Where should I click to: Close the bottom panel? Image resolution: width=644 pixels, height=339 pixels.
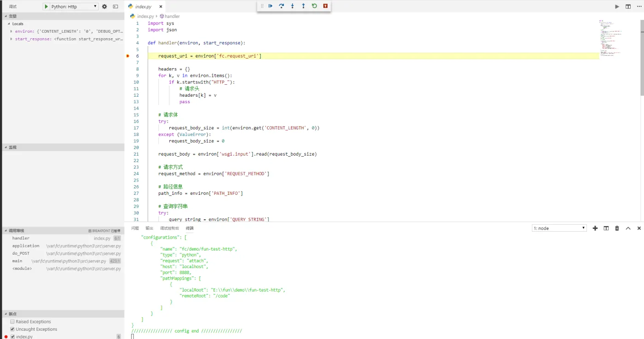point(639,228)
